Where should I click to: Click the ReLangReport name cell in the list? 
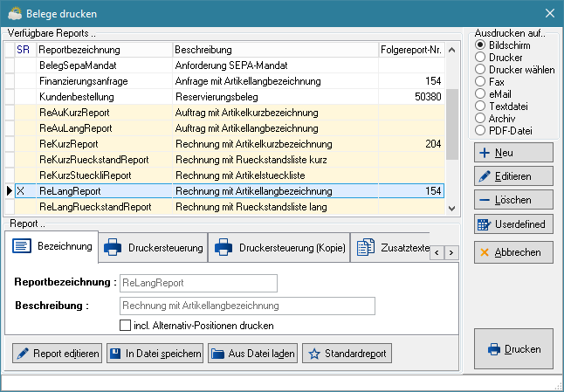tap(104, 191)
